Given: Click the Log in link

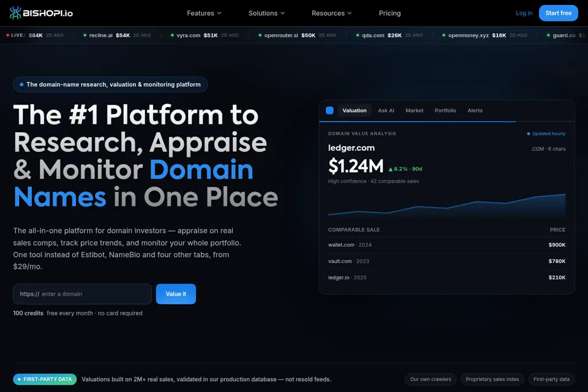Looking at the screenshot, I should 524,13.
